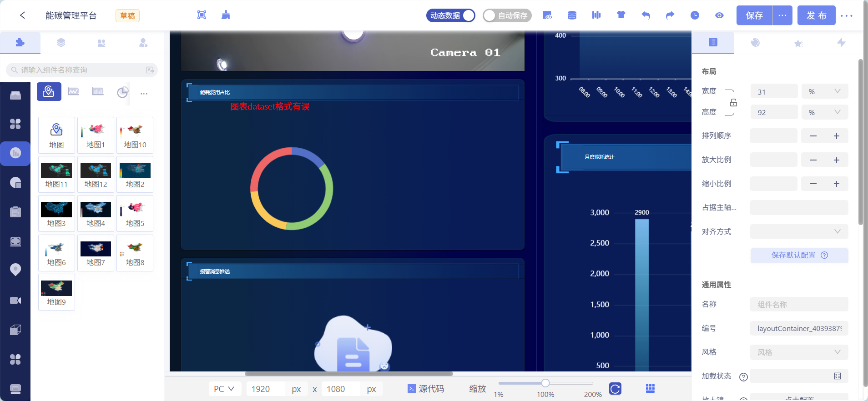Click the 缩放 zoom slider handle
Screen dimensions: 868x401
[545, 383]
